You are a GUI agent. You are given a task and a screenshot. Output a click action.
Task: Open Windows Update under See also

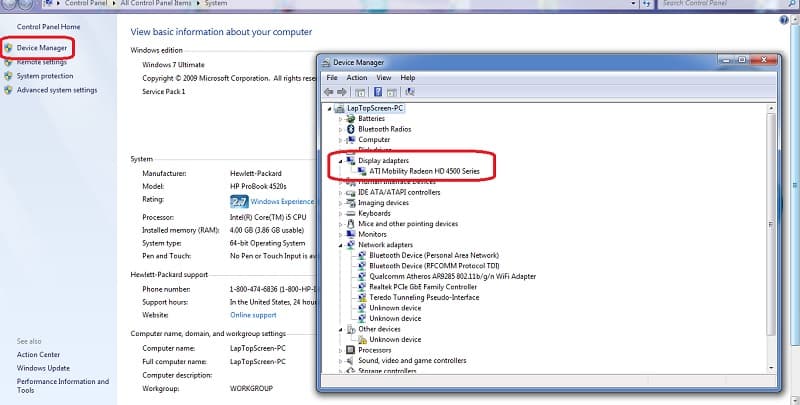(43, 368)
